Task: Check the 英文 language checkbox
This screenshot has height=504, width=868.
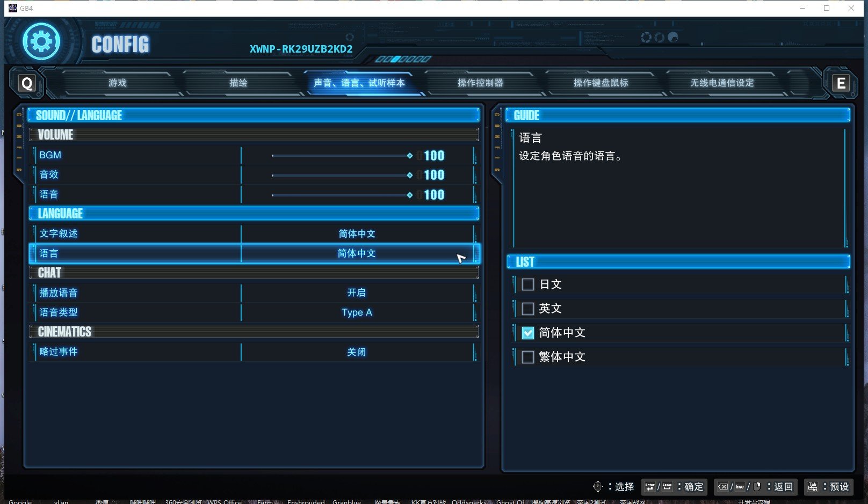Action: [528, 309]
